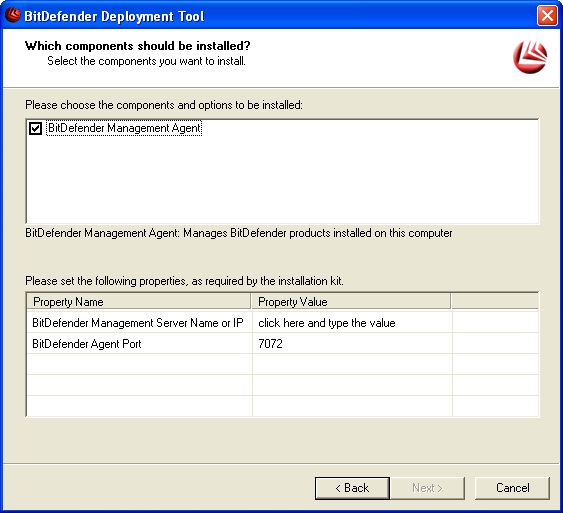Click the red BitDefender logo in header
The width and height of the screenshot is (563, 513).
coord(530,57)
